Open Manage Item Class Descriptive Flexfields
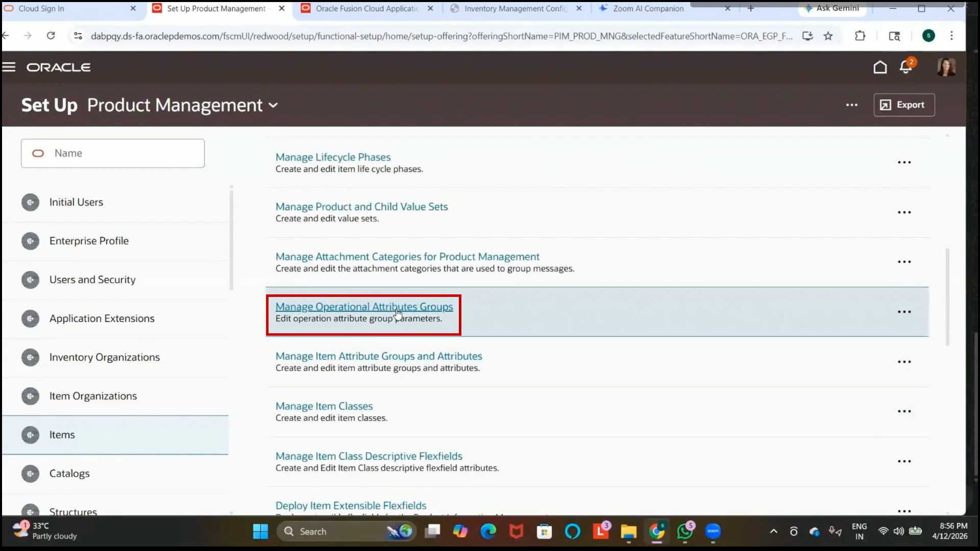This screenshot has width=980, height=551. coord(369,456)
